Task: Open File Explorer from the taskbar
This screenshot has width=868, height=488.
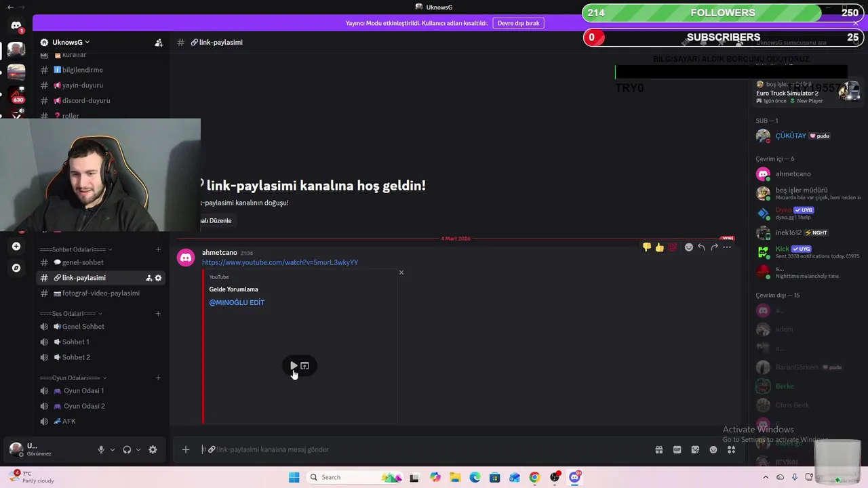Action: (455, 477)
